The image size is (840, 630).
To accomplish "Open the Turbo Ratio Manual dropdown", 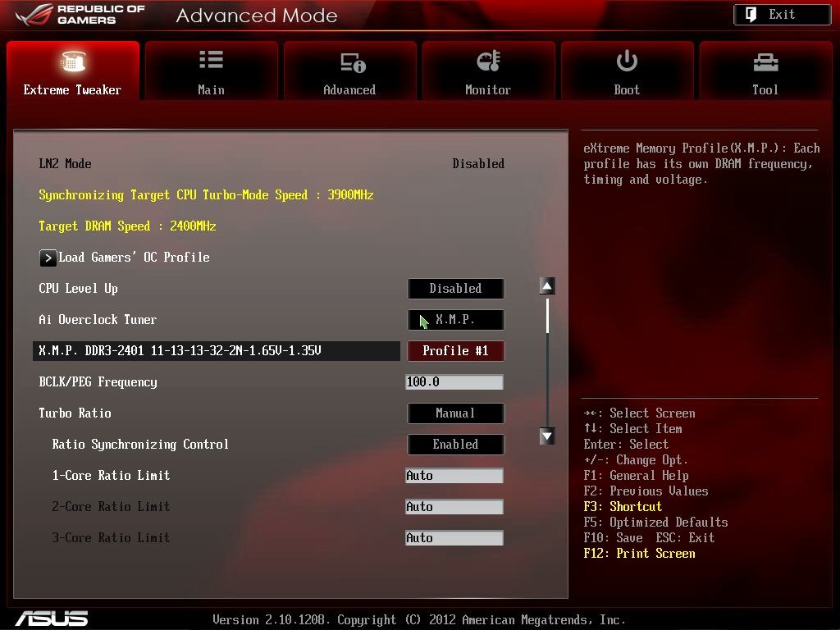I will point(455,413).
